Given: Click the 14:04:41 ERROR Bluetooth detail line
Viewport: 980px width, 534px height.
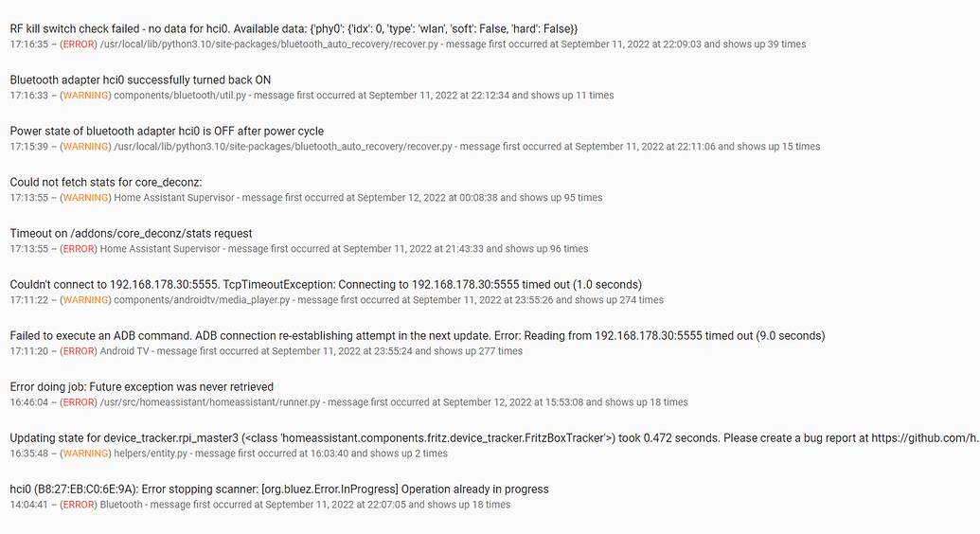Looking at the screenshot, I should [x=259, y=505].
